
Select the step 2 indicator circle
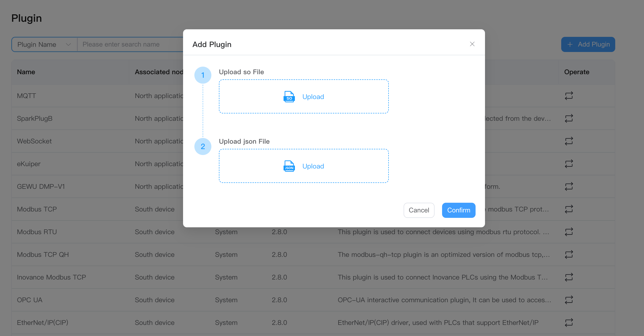[203, 146]
